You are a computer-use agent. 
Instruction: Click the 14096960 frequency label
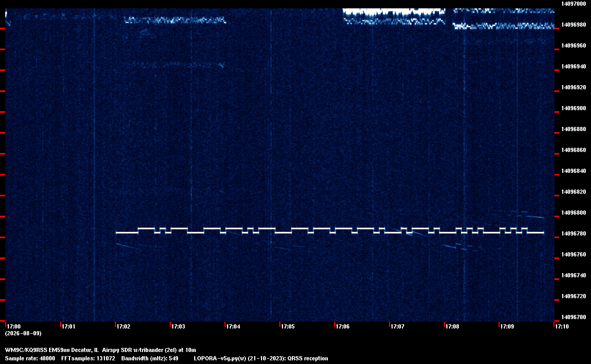tap(574, 45)
